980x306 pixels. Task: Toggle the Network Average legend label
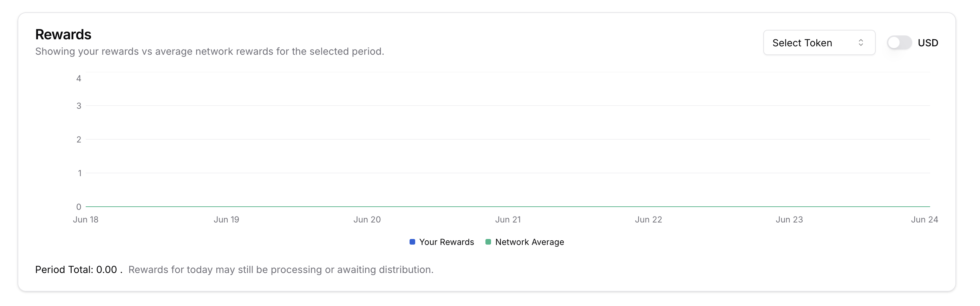point(529,242)
